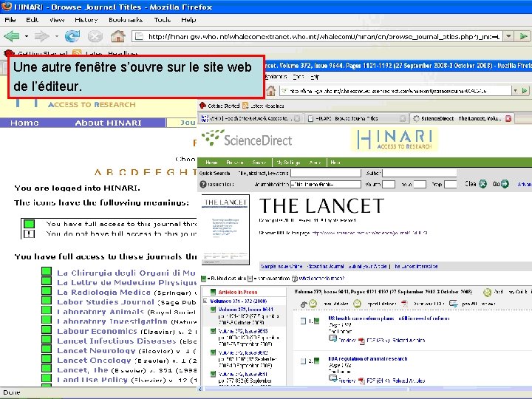
Task: Tick checkbox for article 2 FDA regulation
Action: 303,361
